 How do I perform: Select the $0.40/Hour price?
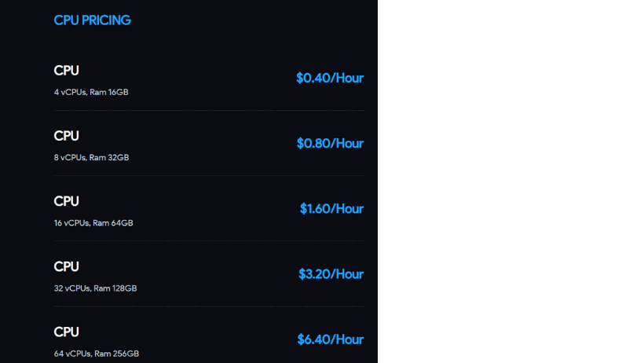[x=330, y=78]
